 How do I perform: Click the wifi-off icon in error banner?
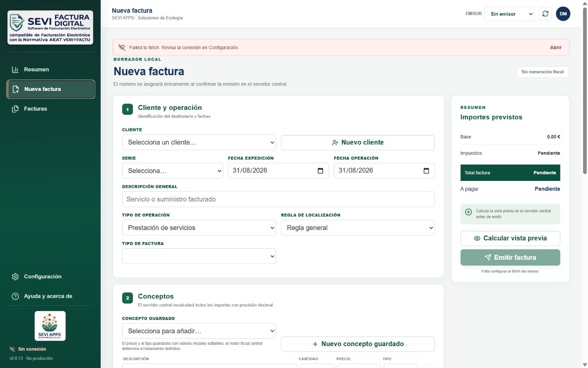point(122,47)
